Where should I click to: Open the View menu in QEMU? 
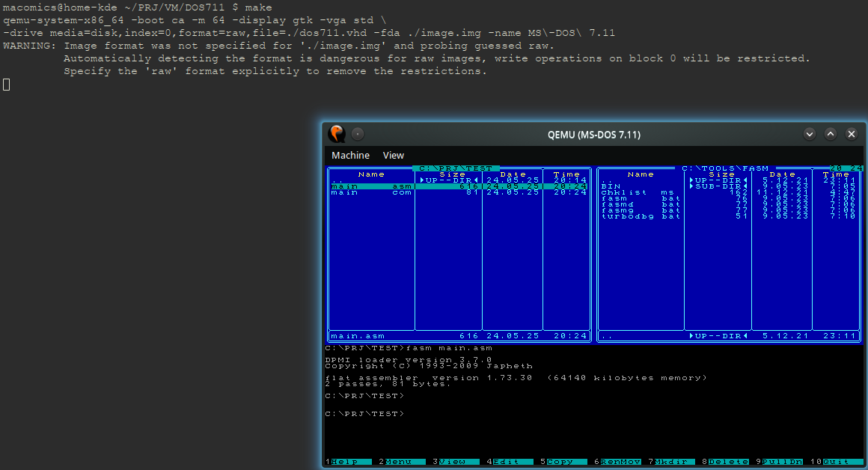click(394, 156)
